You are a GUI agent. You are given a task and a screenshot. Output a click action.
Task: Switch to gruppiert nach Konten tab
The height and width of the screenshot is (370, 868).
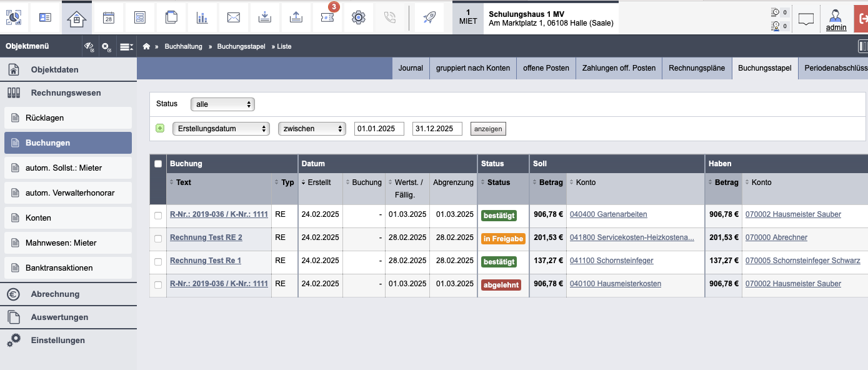[x=473, y=68]
